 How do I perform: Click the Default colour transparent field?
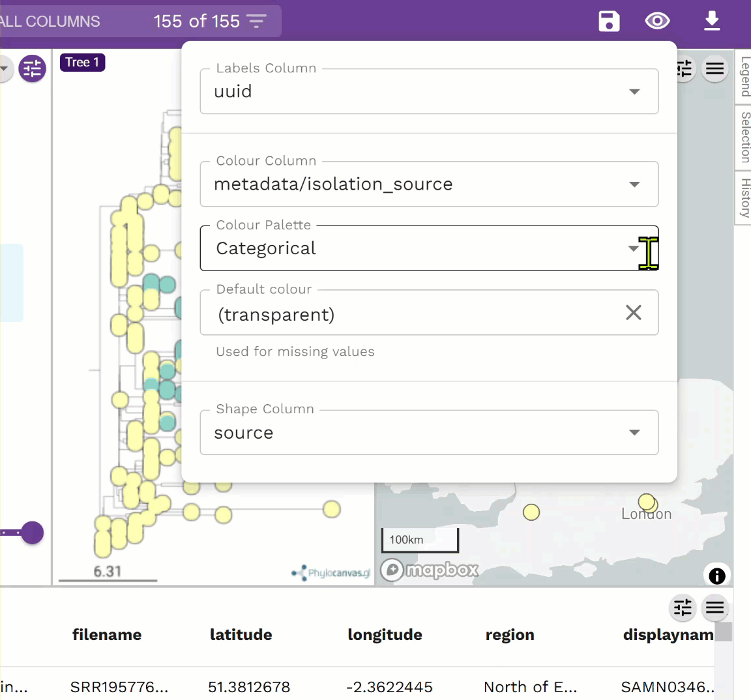pyautogui.click(x=411, y=314)
